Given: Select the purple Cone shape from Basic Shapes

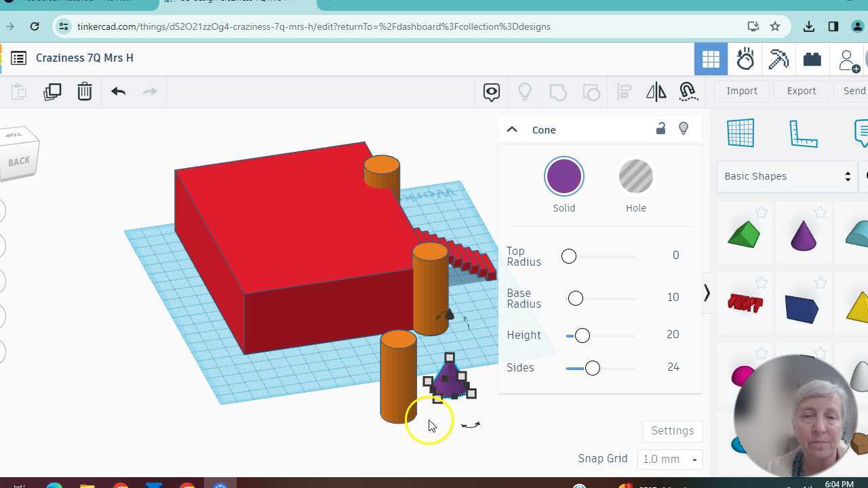Looking at the screenshot, I should click(802, 232).
